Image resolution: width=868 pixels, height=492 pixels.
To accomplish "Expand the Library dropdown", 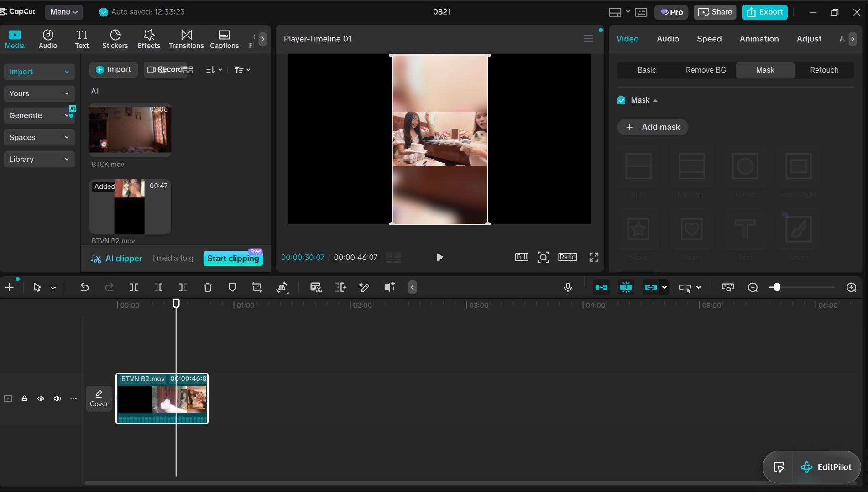I will click(x=39, y=159).
